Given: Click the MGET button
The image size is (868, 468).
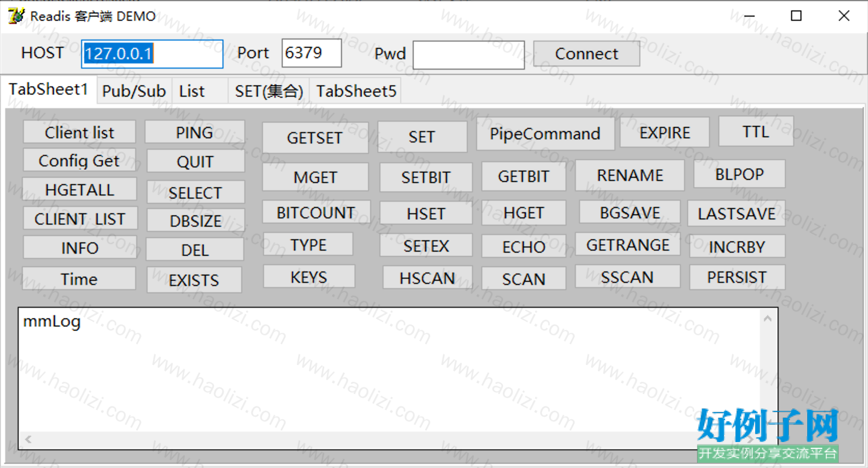Looking at the screenshot, I should (315, 177).
